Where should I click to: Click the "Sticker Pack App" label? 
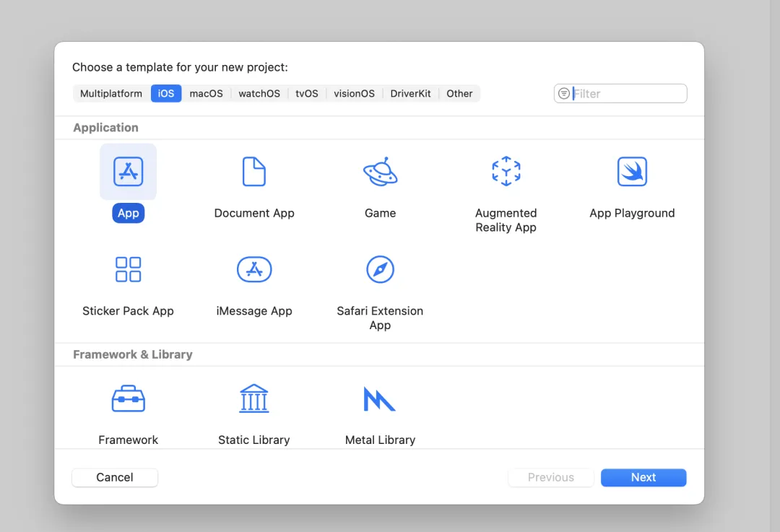(129, 311)
